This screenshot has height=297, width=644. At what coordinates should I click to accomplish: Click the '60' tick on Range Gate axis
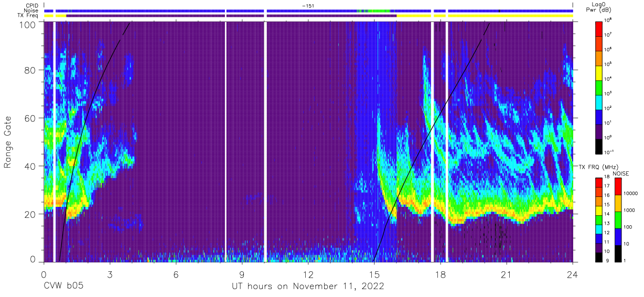click(31, 118)
